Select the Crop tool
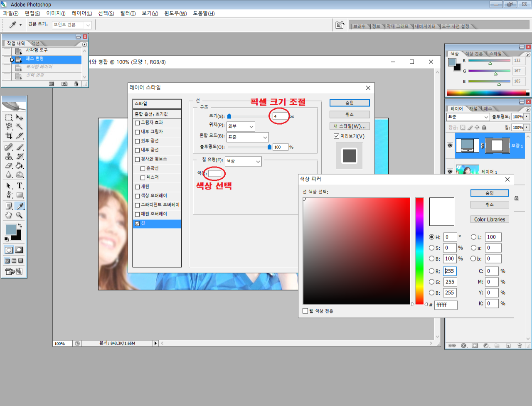 click(x=9, y=135)
